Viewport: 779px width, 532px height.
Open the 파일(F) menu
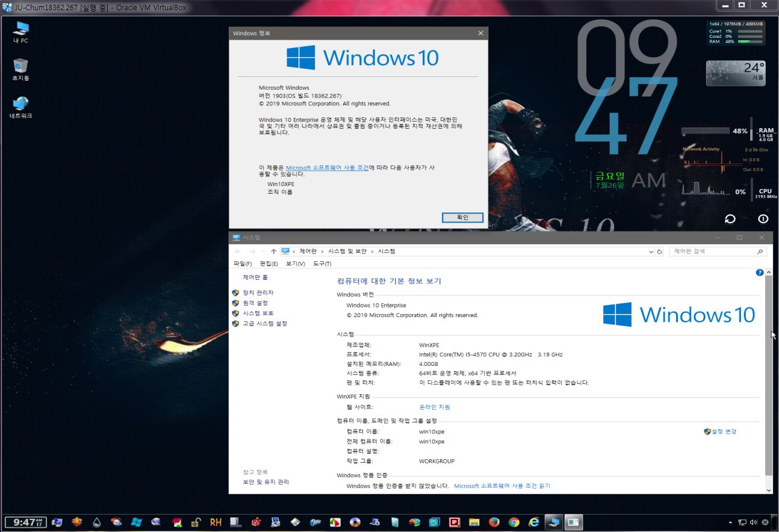(x=243, y=264)
